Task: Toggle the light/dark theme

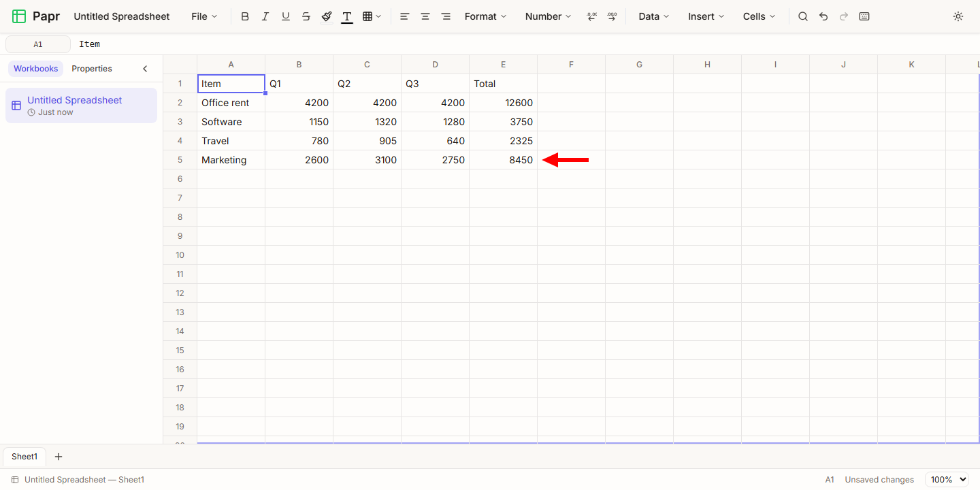Action: point(958,16)
